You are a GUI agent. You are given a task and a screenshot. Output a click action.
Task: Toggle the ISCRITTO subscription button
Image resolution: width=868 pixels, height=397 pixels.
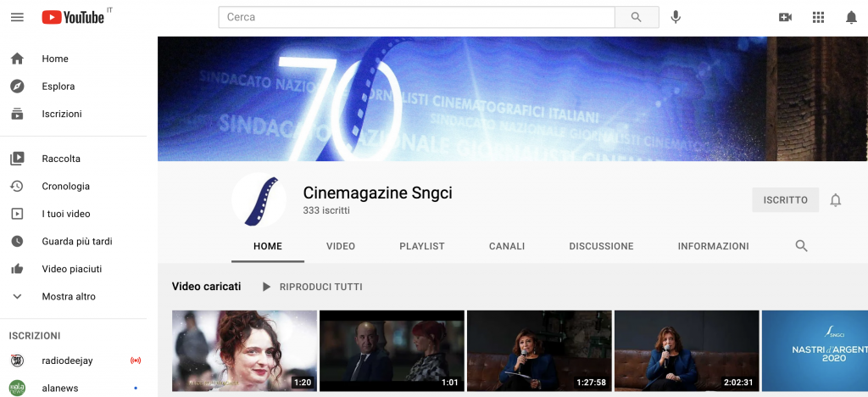point(785,200)
